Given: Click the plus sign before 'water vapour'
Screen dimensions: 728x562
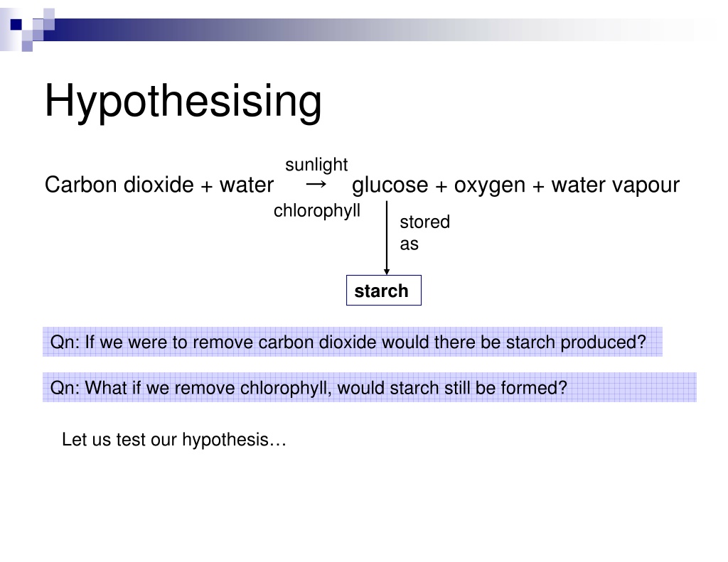Looking at the screenshot, I should pyautogui.click(x=538, y=187).
